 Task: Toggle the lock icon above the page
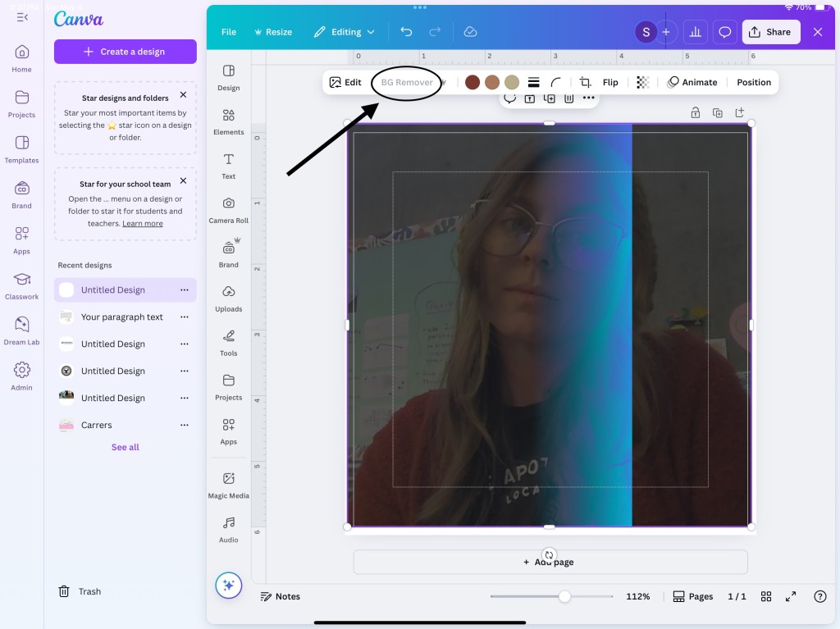click(x=695, y=113)
